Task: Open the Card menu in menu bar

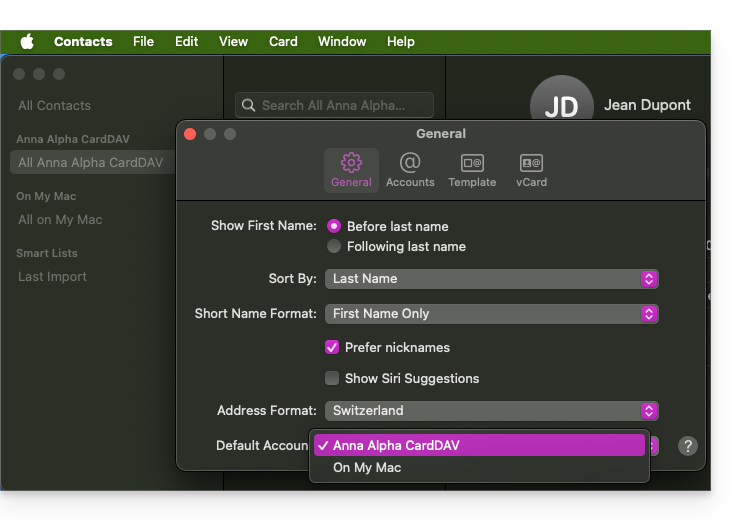Action: point(283,41)
